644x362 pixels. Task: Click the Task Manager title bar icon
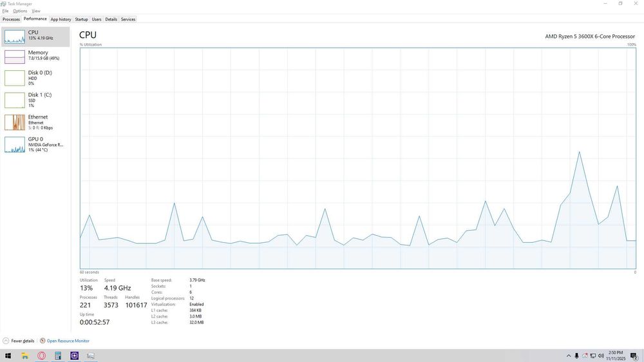4,4
